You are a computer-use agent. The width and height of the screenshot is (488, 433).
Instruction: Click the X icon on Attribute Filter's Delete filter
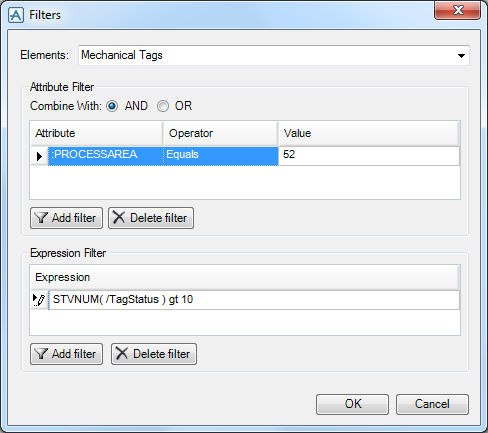coord(119,218)
